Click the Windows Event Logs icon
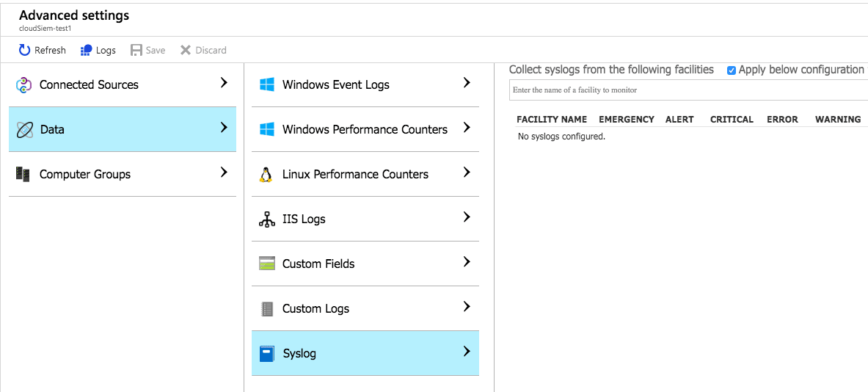The image size is (868, 392). click(x=267, y=85)
